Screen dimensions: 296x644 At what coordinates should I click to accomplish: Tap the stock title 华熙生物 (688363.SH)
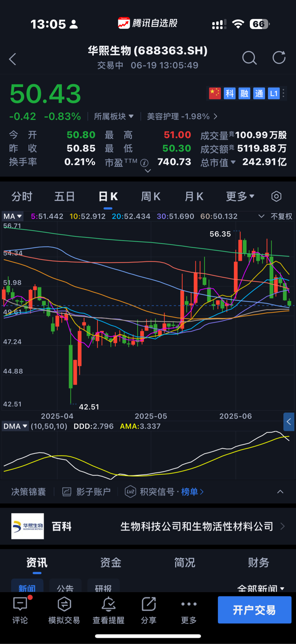(148, 51)
